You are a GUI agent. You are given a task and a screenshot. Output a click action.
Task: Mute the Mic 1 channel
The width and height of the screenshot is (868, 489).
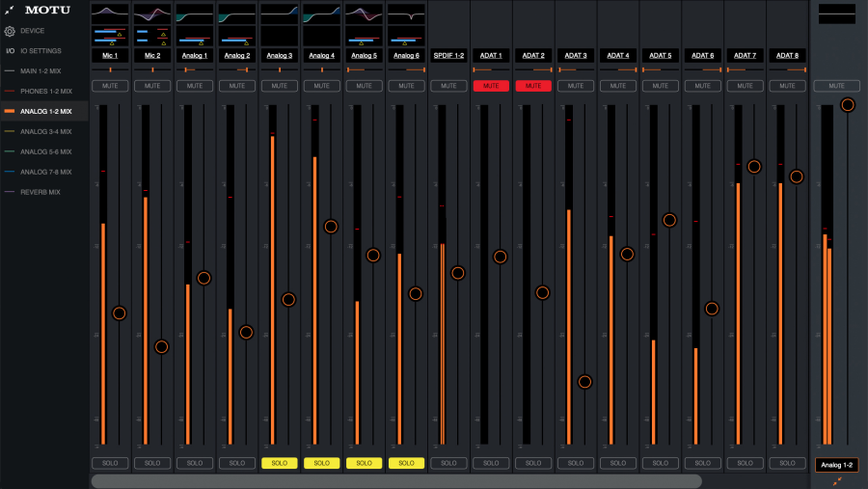(110, 86)
